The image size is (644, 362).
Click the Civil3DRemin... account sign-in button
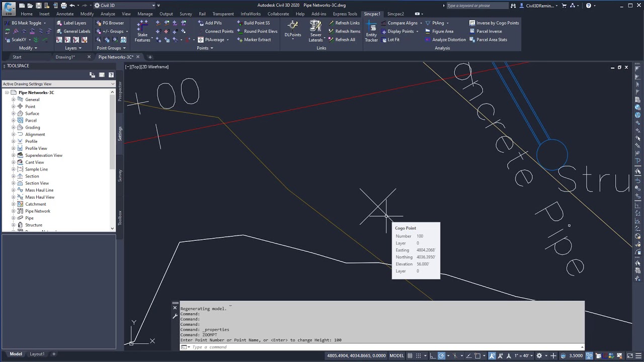pos(538,6)
